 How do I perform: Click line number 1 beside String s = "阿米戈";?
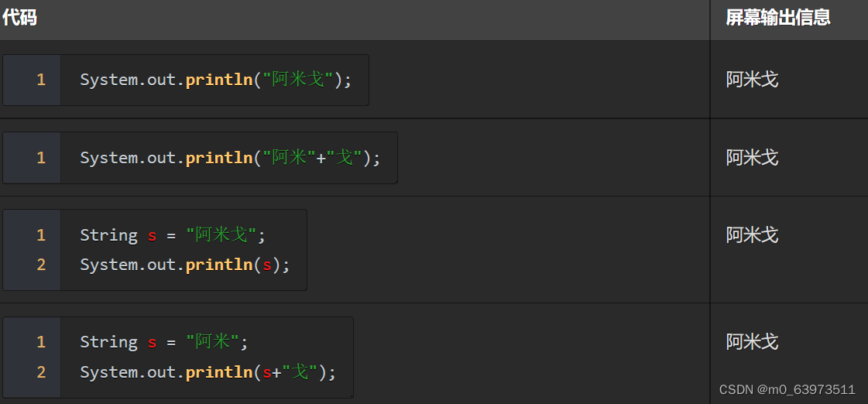click(41, 235)
